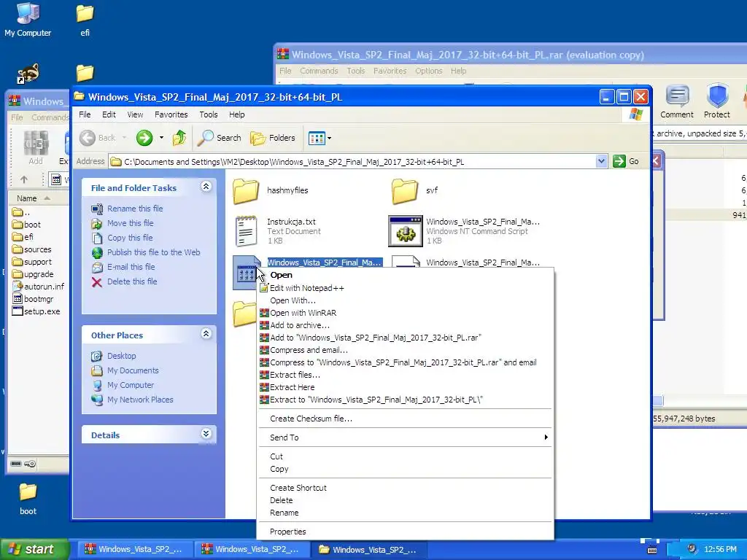Select autorun.inf in left WinRAR list
747x560 pixels.
pyautogui.click(x=38, y=287)
